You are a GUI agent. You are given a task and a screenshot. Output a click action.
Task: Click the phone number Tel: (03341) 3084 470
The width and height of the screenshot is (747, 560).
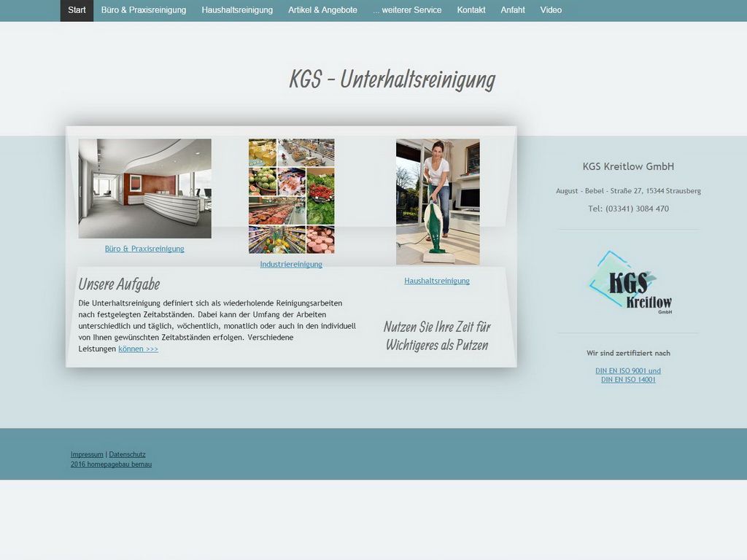(628, 209)
